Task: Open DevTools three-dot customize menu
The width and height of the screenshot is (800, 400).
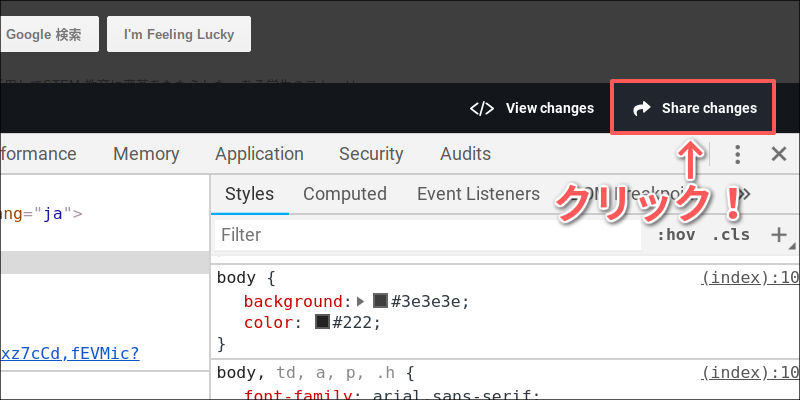Action: pos(737,154)
